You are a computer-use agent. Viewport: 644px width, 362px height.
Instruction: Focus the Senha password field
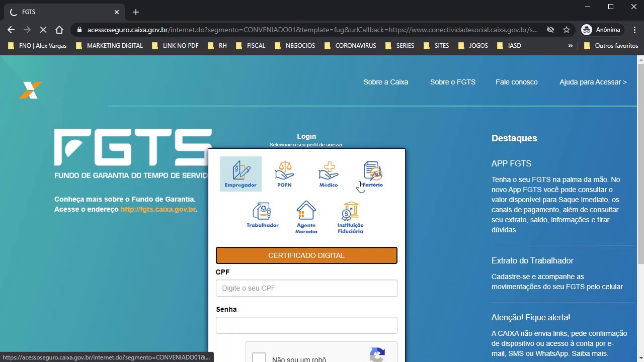coord(306,325)
